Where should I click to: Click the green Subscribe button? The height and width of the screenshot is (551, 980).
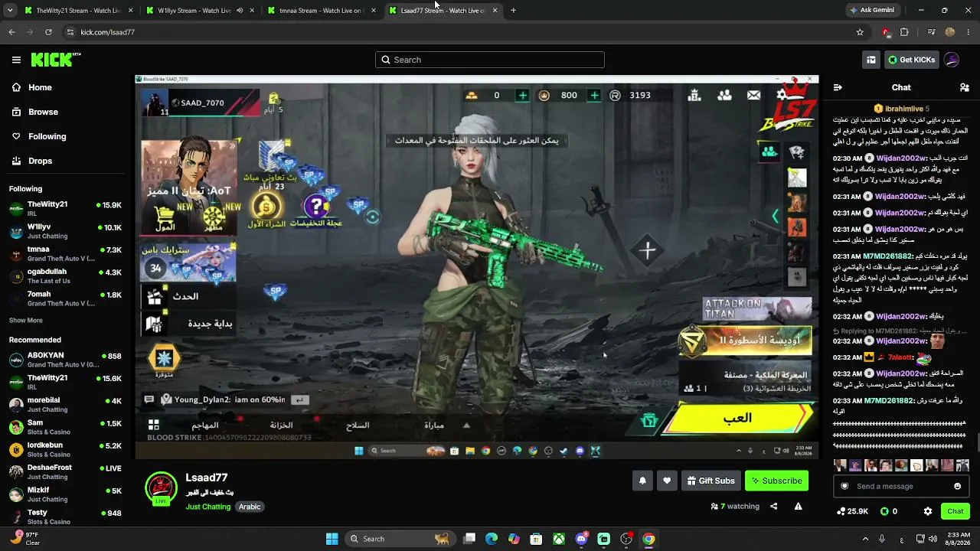click(x=776, y=481)
